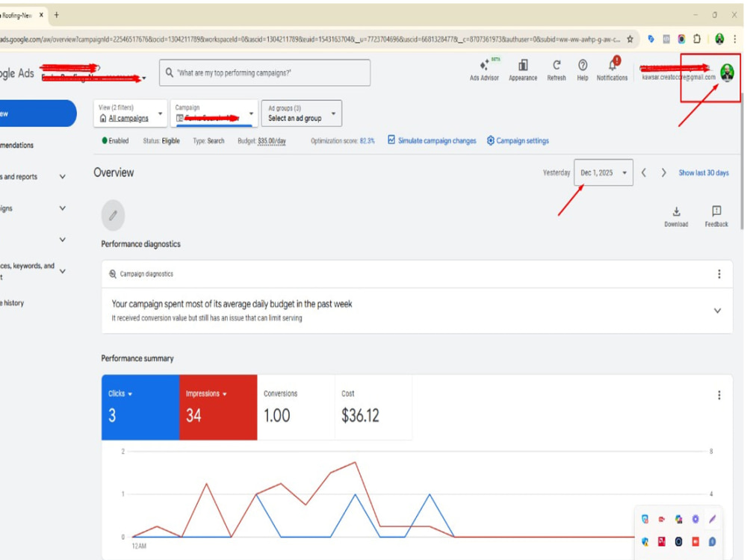This screenshot has width=747, height=560.
Task: Open Performance summary three-dot options
Action: 719,395
